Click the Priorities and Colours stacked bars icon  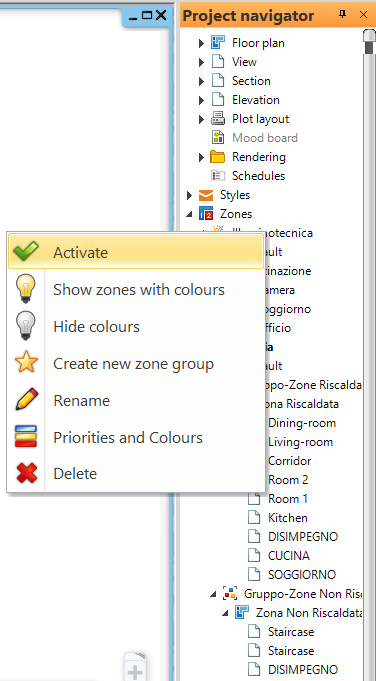coord(26,436)
